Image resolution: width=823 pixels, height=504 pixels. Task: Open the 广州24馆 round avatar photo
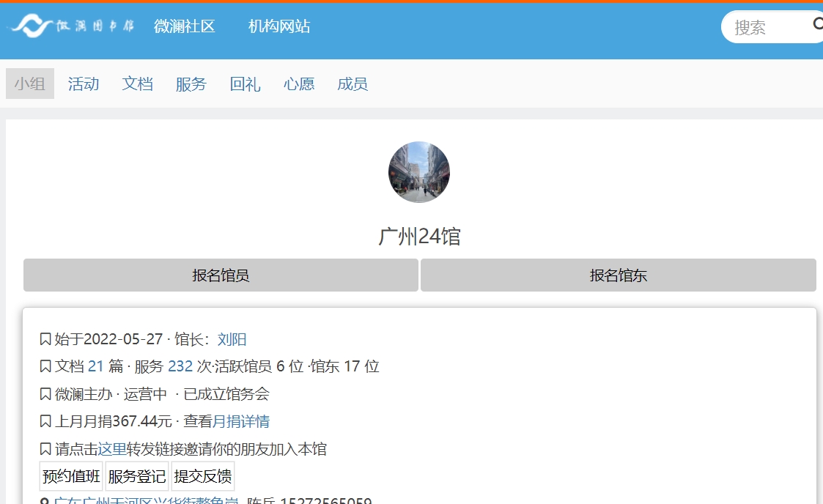point(419,172)
